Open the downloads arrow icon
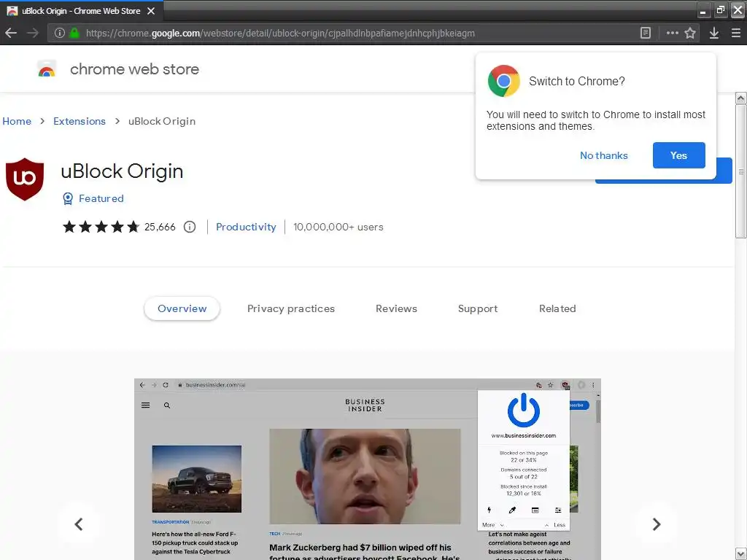The height and width of the screenshot is (560, 747). coord(713,33)
